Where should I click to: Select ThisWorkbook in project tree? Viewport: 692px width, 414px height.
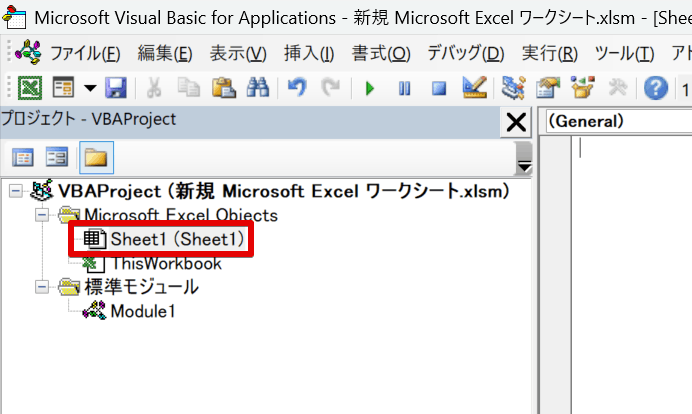pos(166,263)
